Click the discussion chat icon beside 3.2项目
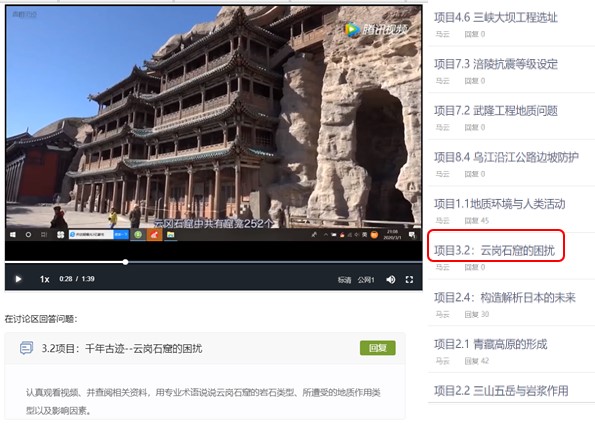This screenshot has height=424, width=595. pos(26,348)
